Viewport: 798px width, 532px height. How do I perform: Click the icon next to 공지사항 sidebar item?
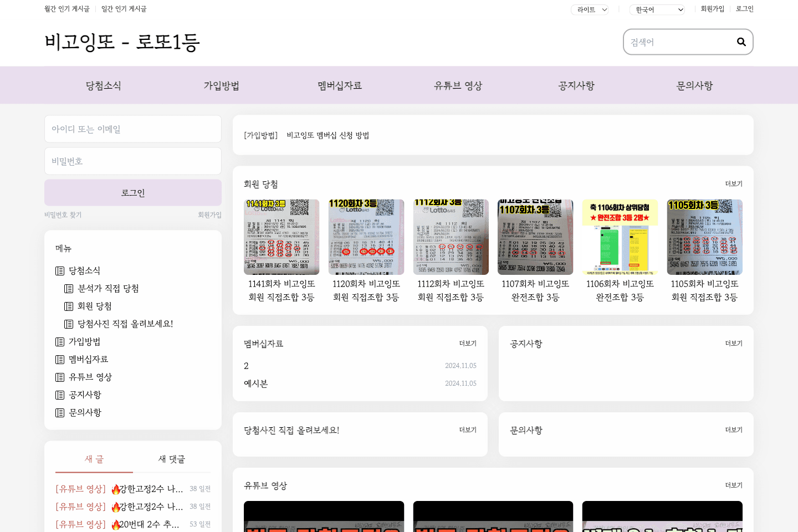pyautogui.click(x=60, y=395)
